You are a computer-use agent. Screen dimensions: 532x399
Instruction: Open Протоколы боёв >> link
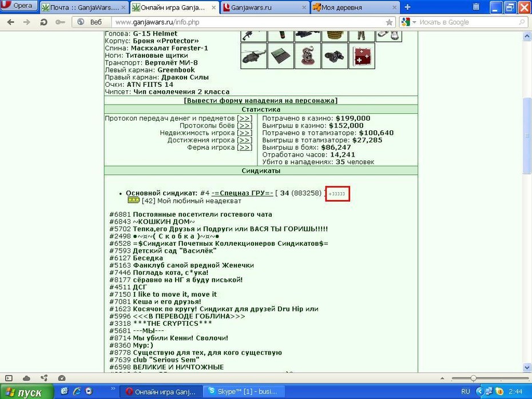(x=245, y=126)
